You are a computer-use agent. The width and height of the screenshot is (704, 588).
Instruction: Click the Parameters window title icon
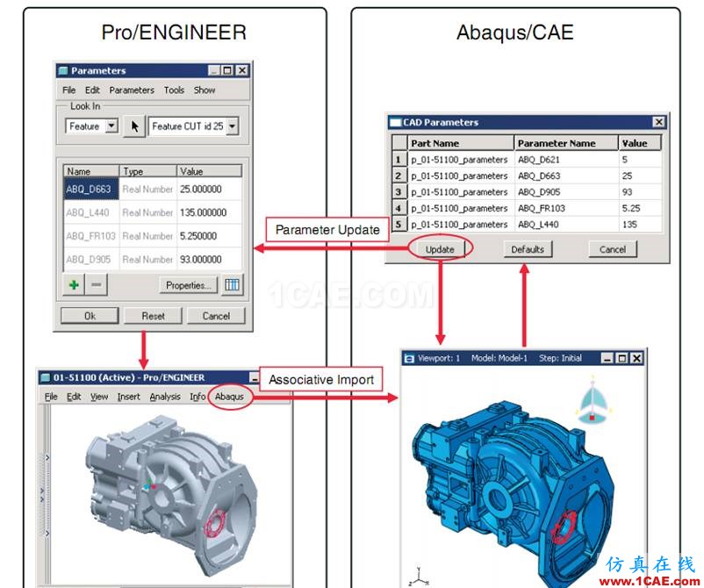click(x=63, y=70)
